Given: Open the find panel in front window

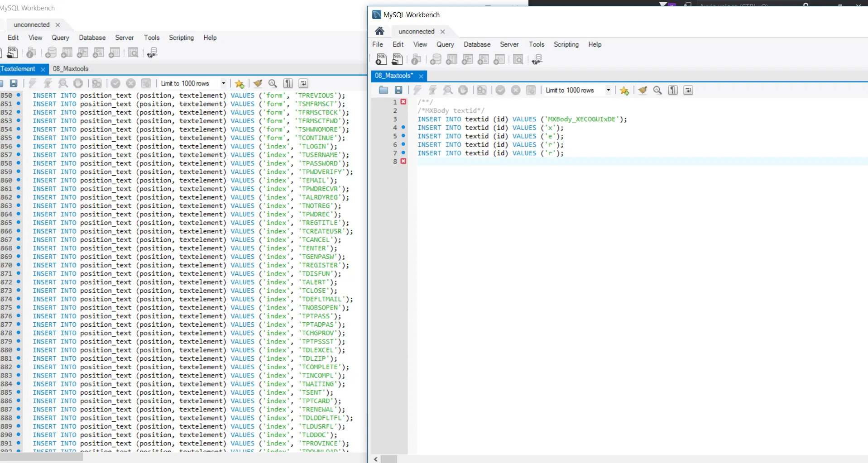Looking at the screenshot, I should coord(657,90).
